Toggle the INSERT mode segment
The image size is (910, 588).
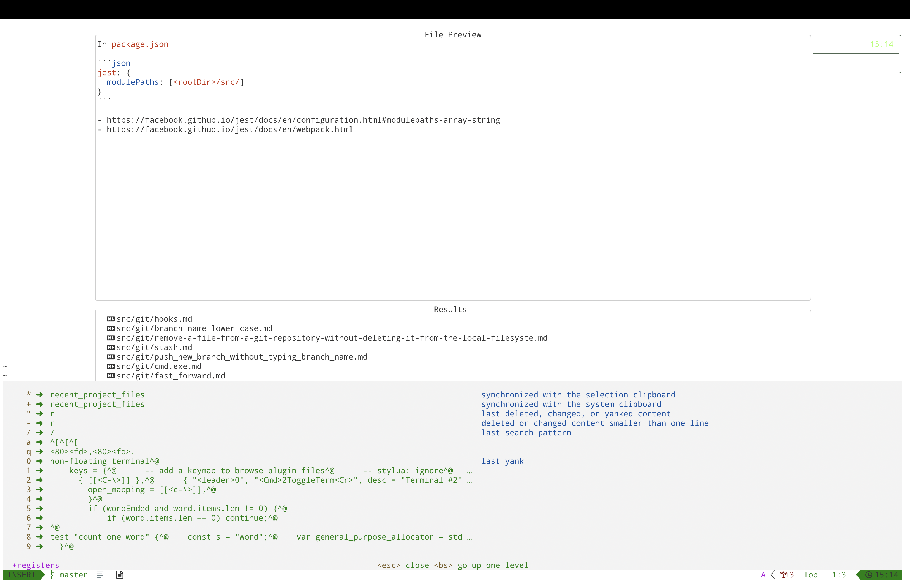(22, 575)
